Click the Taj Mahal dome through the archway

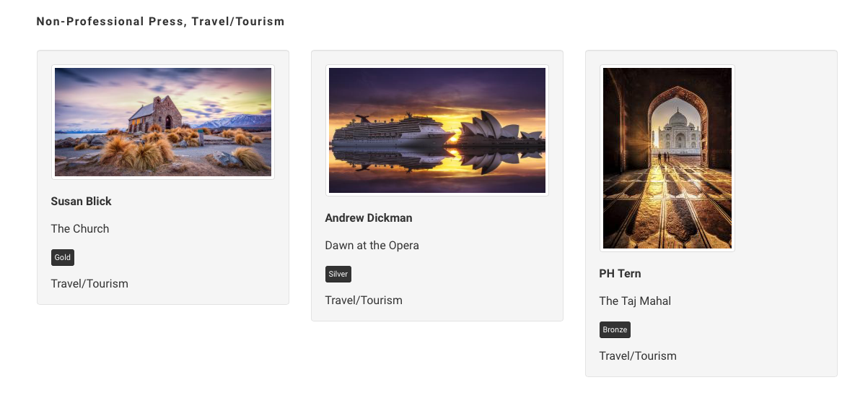click(679, 119)
